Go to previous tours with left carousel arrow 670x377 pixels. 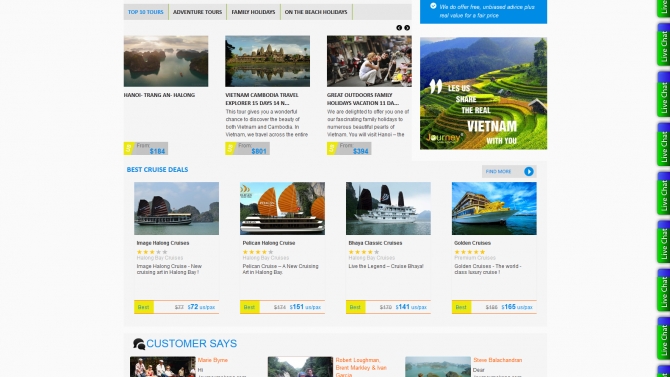tap(399, 28)
